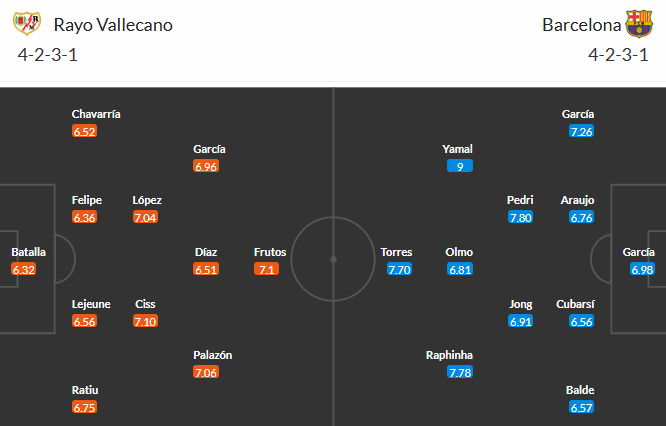Click the Rayo Vallecano club crest
The width and height of the screenshot is (666, 426).
33,24
